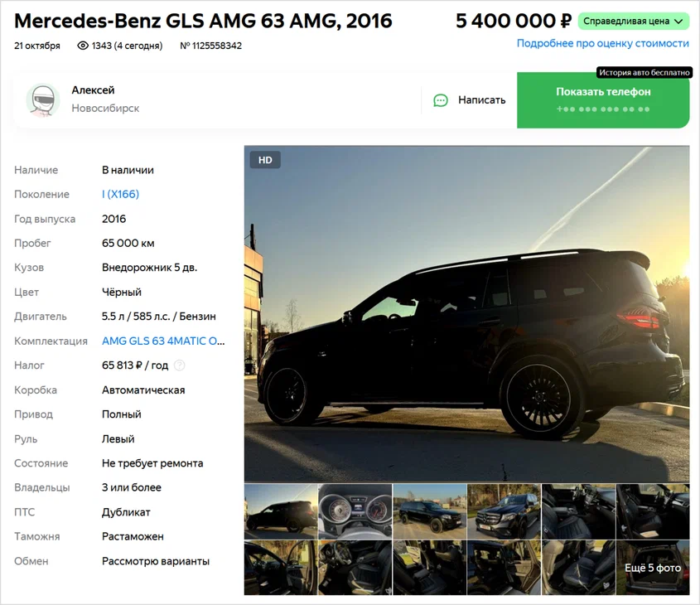Click the tax question mark help icon

(180, 365)
